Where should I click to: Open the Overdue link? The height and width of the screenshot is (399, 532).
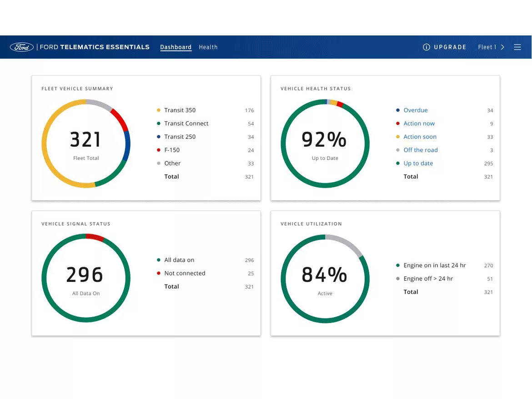[x=415, y=110]
